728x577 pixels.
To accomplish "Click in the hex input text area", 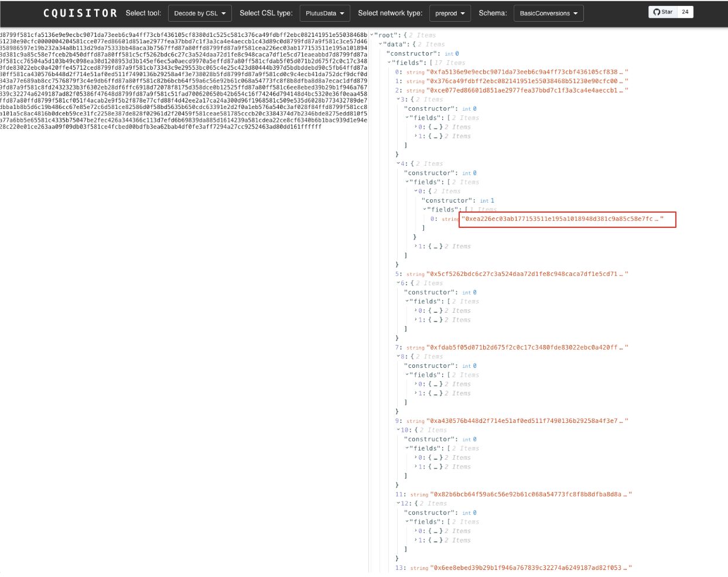I will click(x=184, y=293).
